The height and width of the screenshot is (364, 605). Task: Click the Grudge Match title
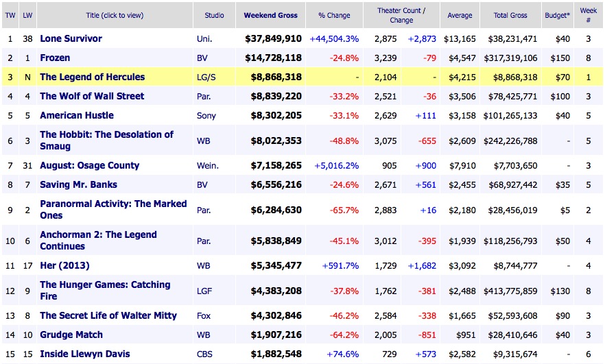(x=71, y=335)
